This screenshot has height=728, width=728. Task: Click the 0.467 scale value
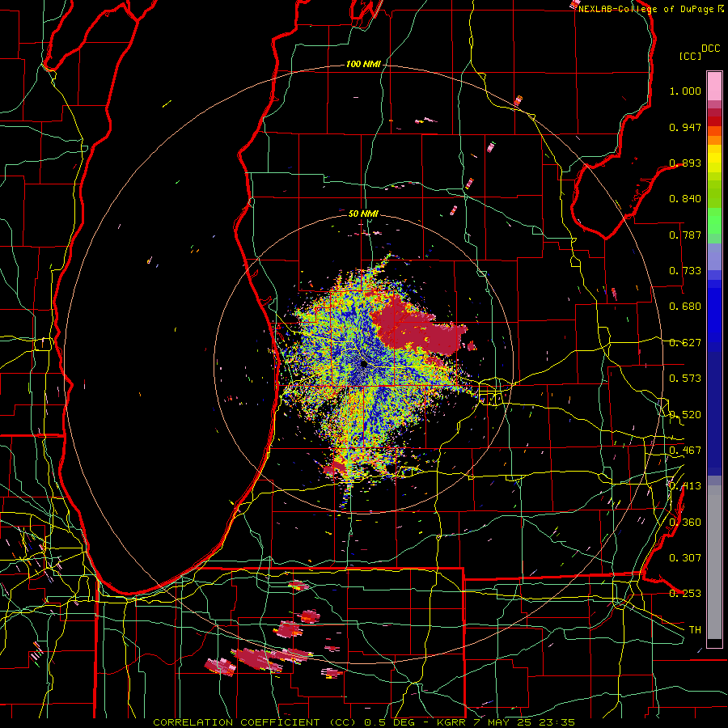pyautogui.click(x=685, y=451)
